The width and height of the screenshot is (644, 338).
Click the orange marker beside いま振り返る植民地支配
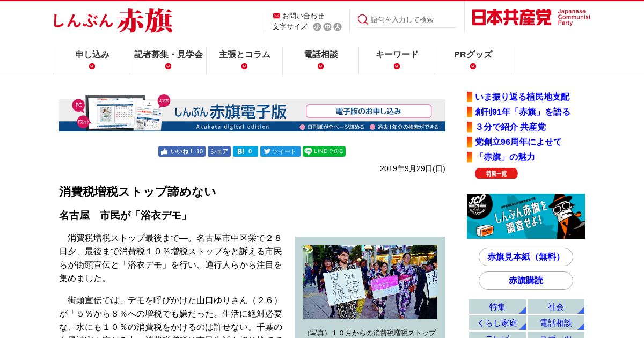coord(470,97)
